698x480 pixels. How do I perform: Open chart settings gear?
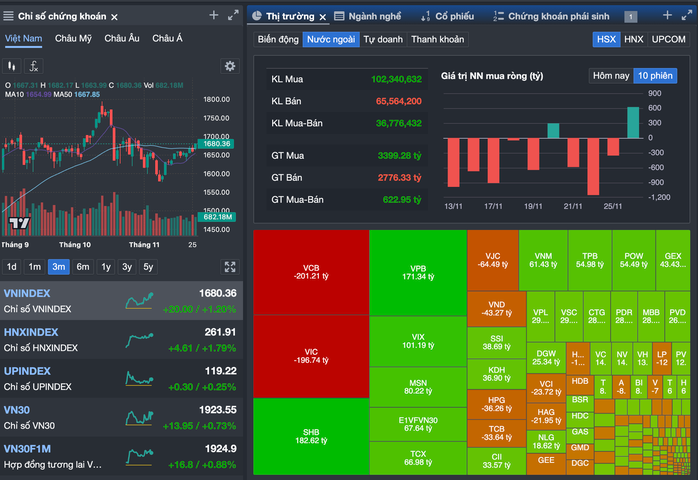pyautogui.click(x=230, y=66)
